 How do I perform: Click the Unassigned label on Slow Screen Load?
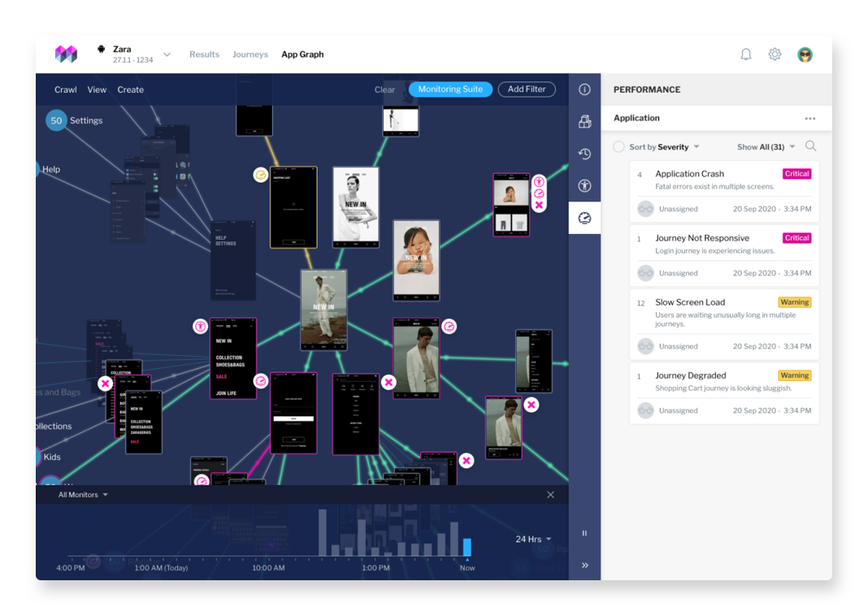[678, 346]
